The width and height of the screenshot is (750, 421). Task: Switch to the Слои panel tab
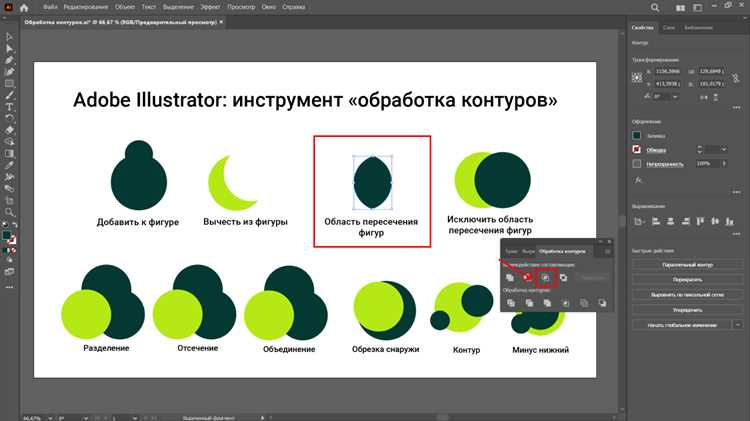669,28
